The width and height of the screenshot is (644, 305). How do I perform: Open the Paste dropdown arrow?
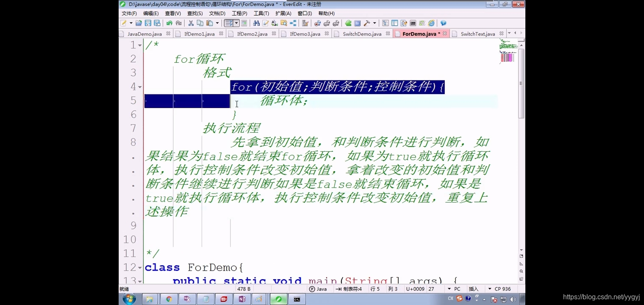coord(217,23)
